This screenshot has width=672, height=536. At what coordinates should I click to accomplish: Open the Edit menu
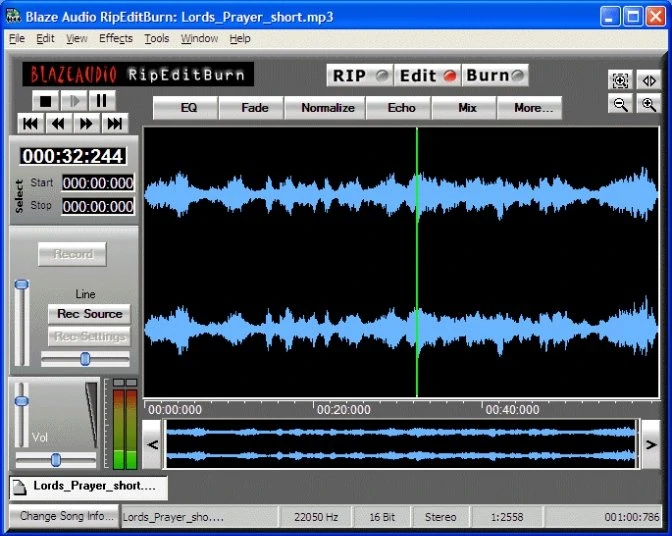pos(45,39)
